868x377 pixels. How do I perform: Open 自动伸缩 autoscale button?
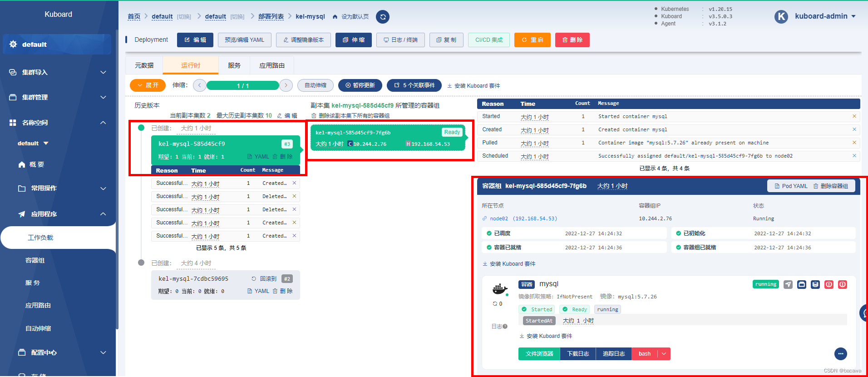coord(316,85)
